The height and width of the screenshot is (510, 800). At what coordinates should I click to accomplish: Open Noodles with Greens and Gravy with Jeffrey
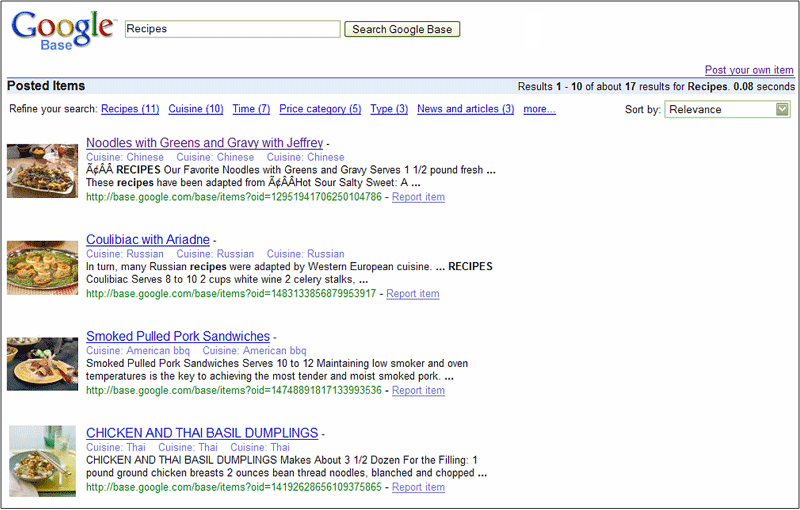205,143
